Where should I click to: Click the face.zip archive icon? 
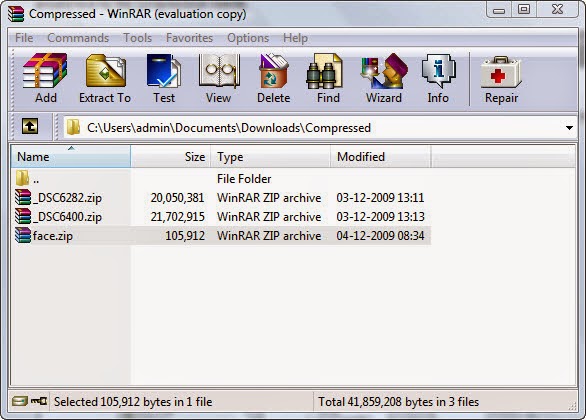[23, 235]
